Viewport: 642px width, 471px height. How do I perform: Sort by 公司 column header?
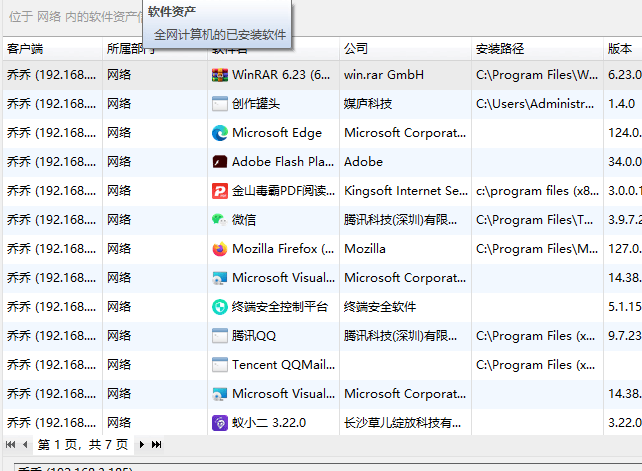click(405, 49)
